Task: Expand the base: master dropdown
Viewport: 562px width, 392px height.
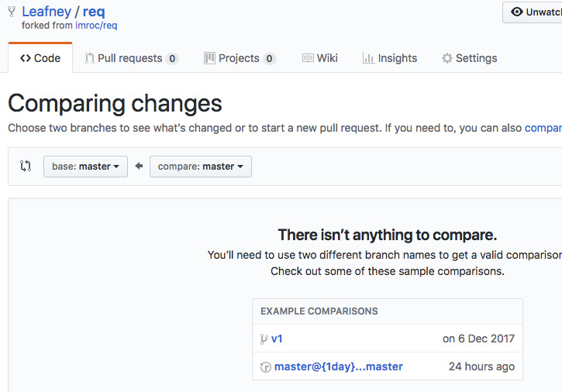Action: pyautogui.click(x=85, y=167)
